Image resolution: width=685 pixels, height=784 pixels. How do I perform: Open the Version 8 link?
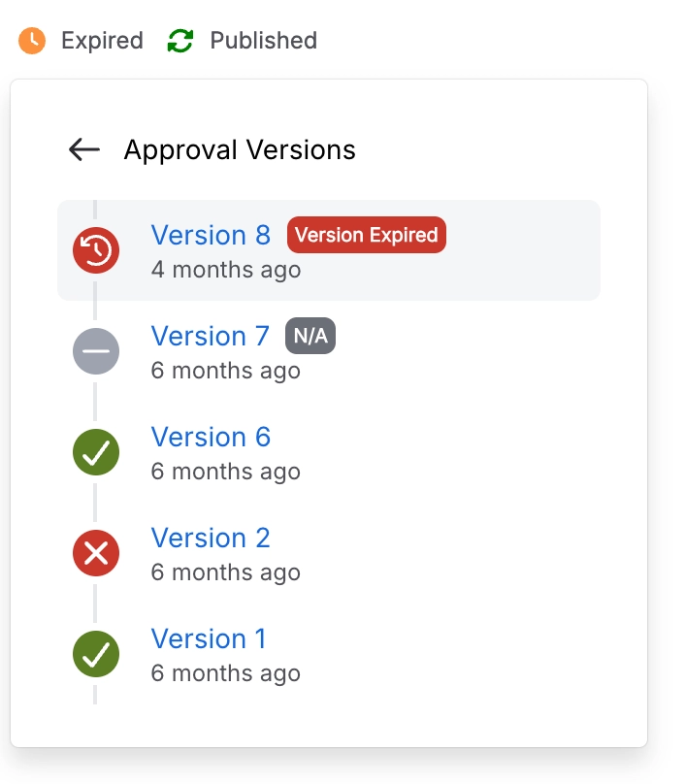pos(211,235)
